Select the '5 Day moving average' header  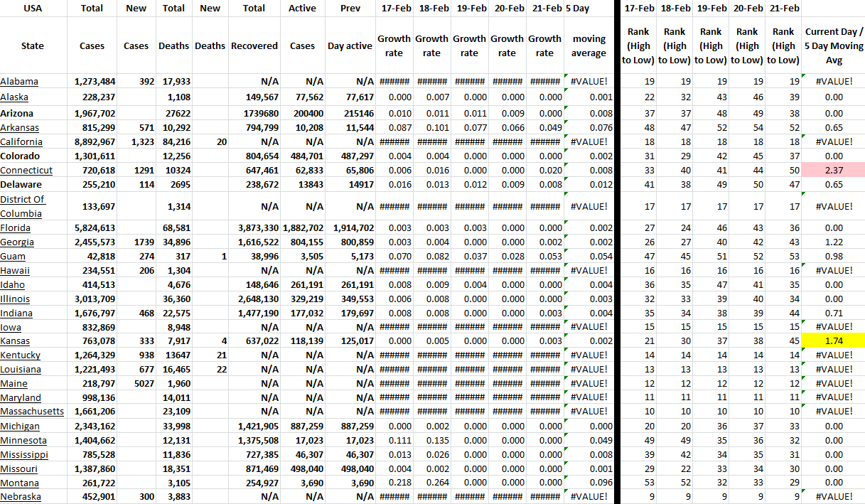[589, 46]
